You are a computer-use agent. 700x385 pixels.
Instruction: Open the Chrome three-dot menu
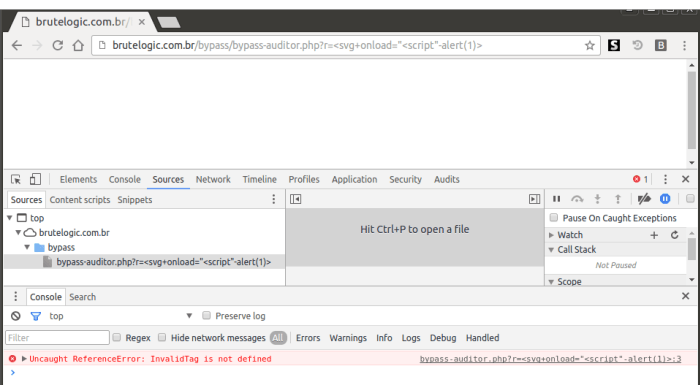684,45
